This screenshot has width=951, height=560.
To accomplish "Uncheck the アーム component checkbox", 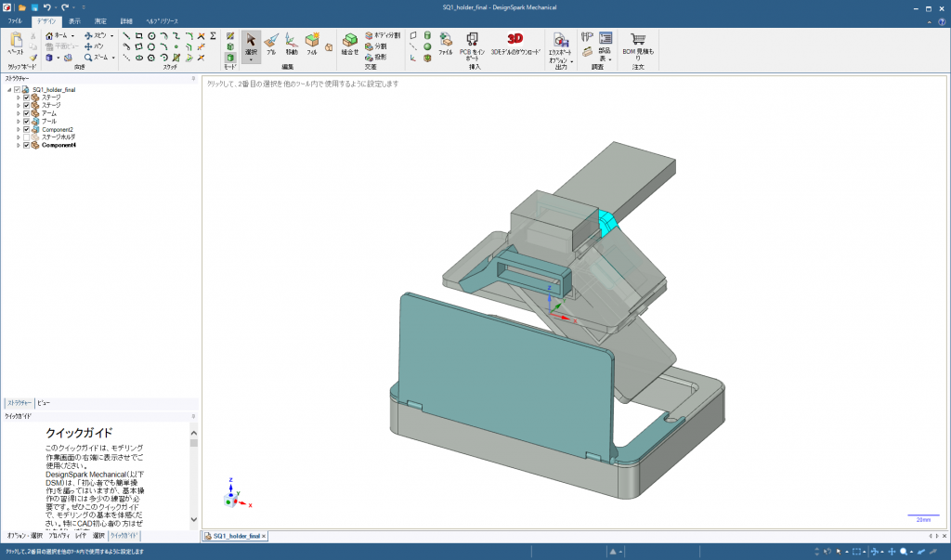I will [27, 113].
